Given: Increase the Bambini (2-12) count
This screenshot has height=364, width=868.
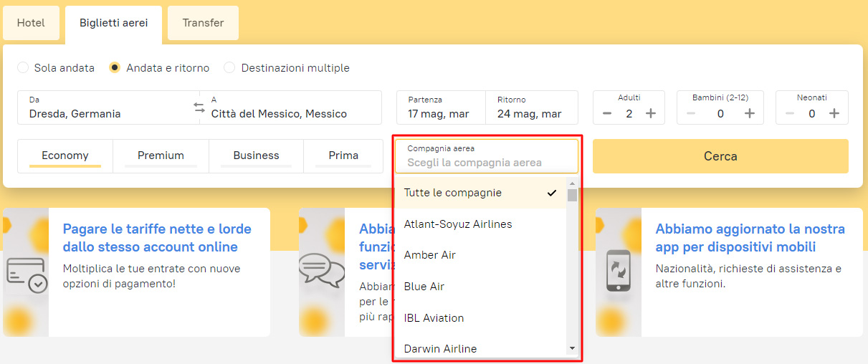Looking at the screenshot, I should coord(749,113).
